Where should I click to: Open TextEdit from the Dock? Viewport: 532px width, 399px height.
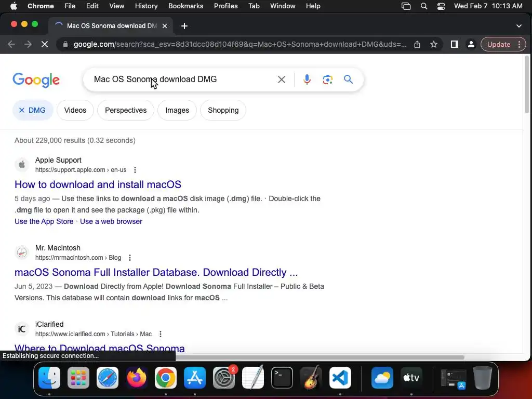coord(253,378)
